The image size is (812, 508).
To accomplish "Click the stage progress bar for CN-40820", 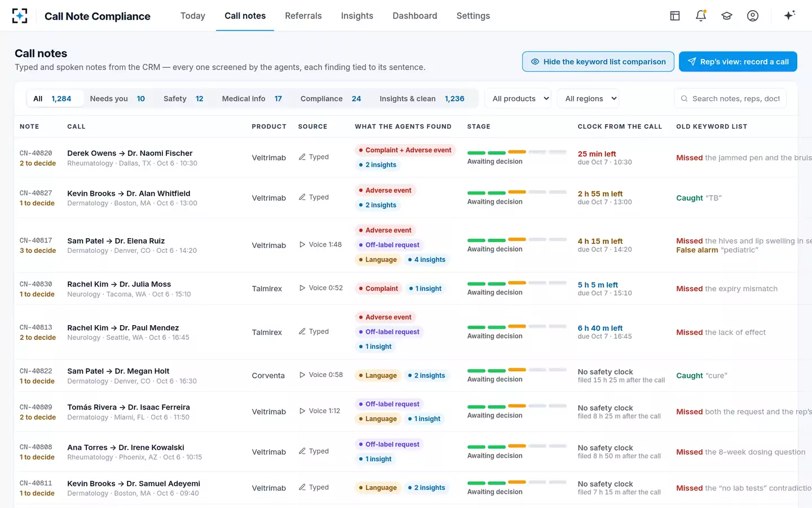I will point(517,152).
